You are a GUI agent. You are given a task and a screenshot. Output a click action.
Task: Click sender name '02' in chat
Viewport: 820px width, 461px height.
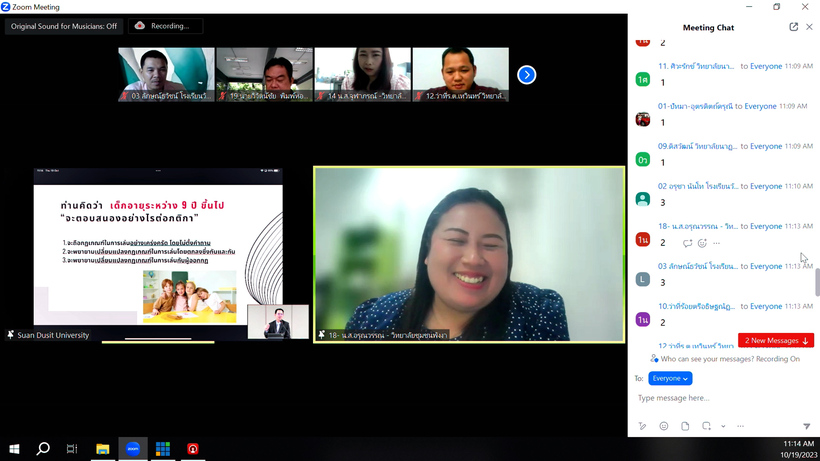pyautogui.click(x=698, y=186)
